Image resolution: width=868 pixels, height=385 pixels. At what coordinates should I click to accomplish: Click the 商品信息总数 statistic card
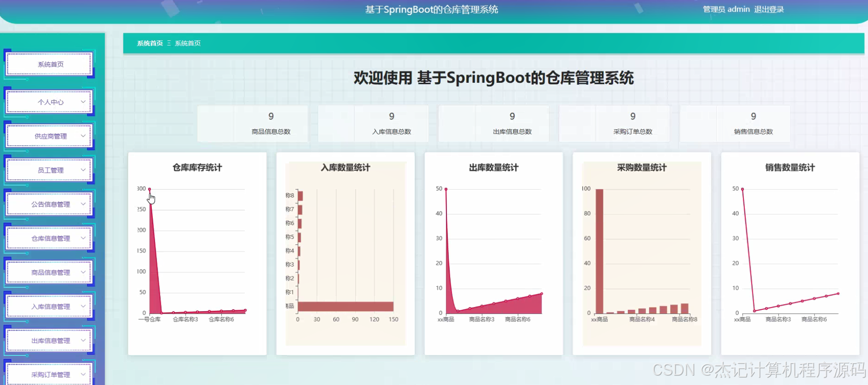(253, 124)
